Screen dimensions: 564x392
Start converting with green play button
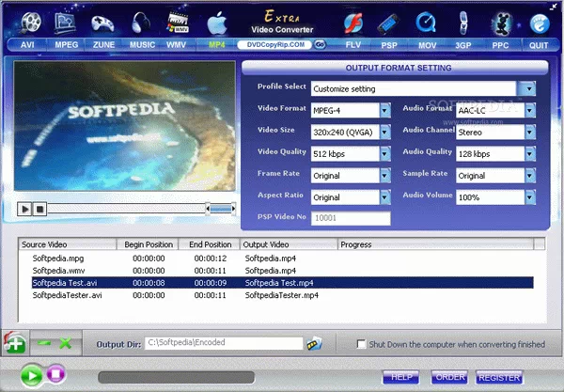(31, 377)
